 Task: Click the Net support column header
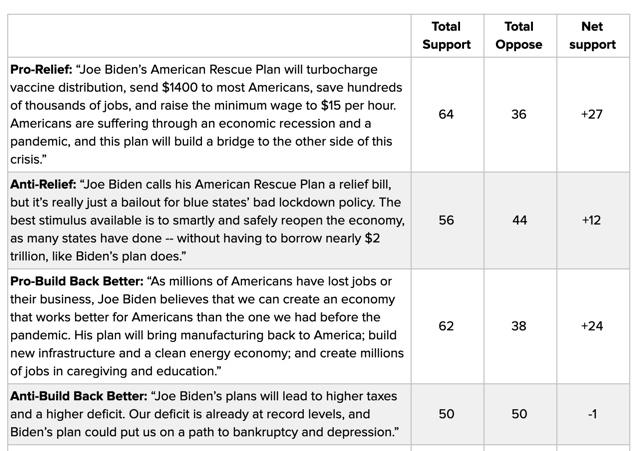click(592, 36)
